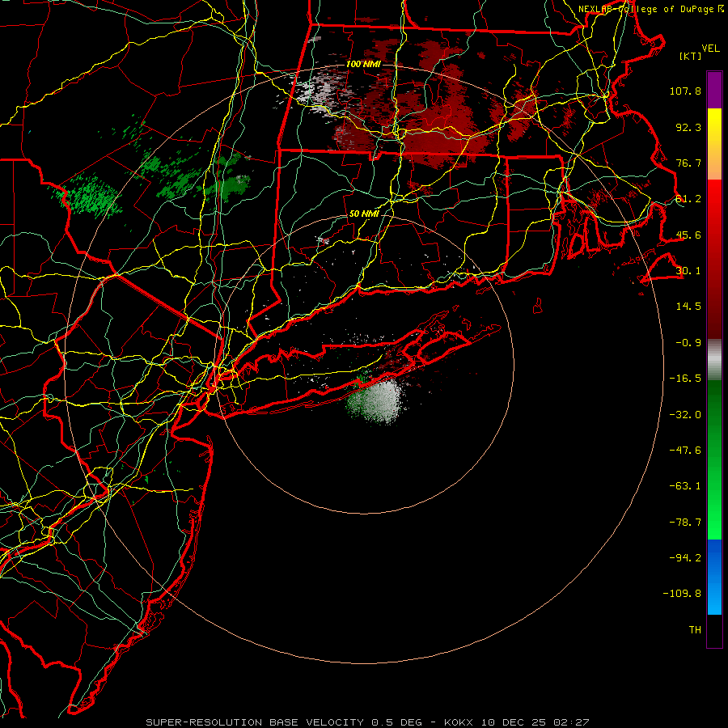
Task: Select the -63.1 legend value
Action: coord(685,486)
